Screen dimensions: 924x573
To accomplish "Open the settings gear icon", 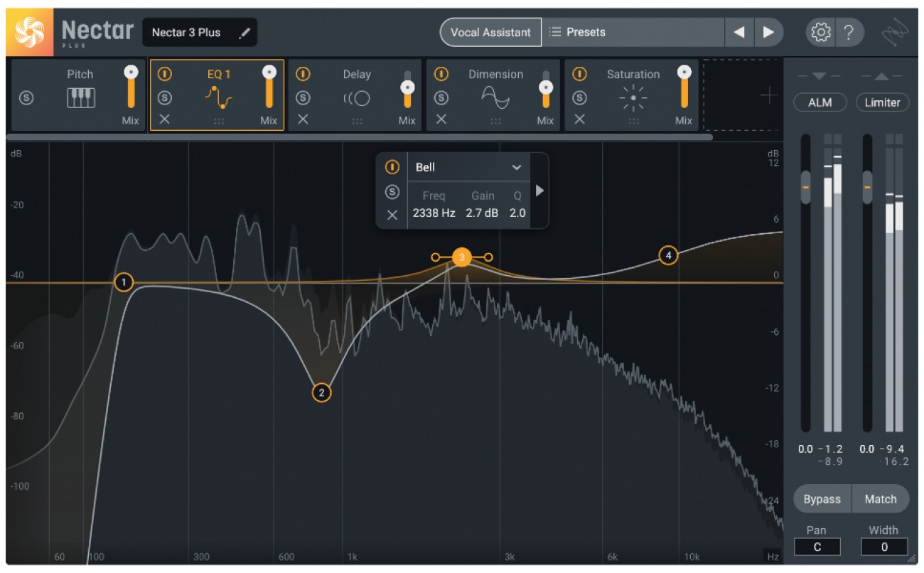I will pyautogui.click(x=821, y=33).
